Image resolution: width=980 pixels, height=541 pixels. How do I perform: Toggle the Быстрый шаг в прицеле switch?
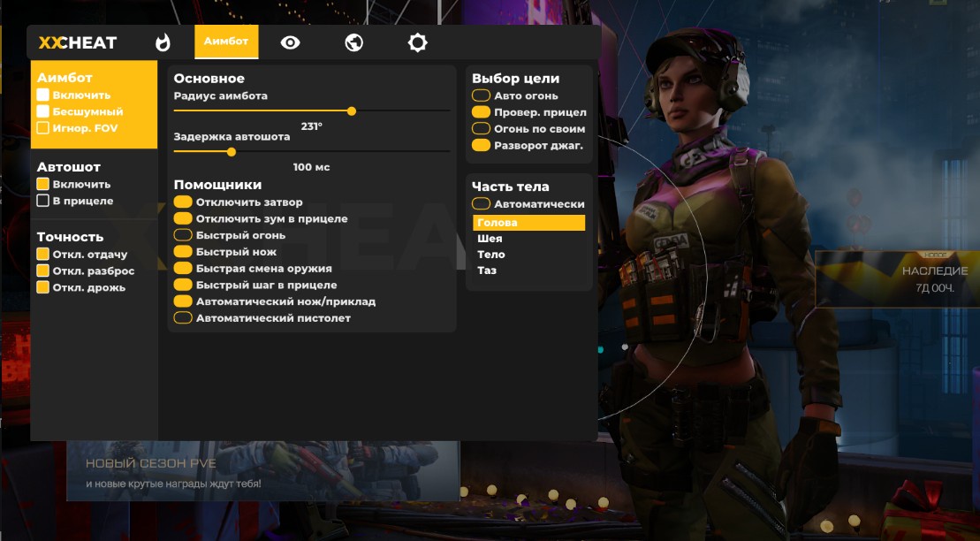[x=183, y=285]
